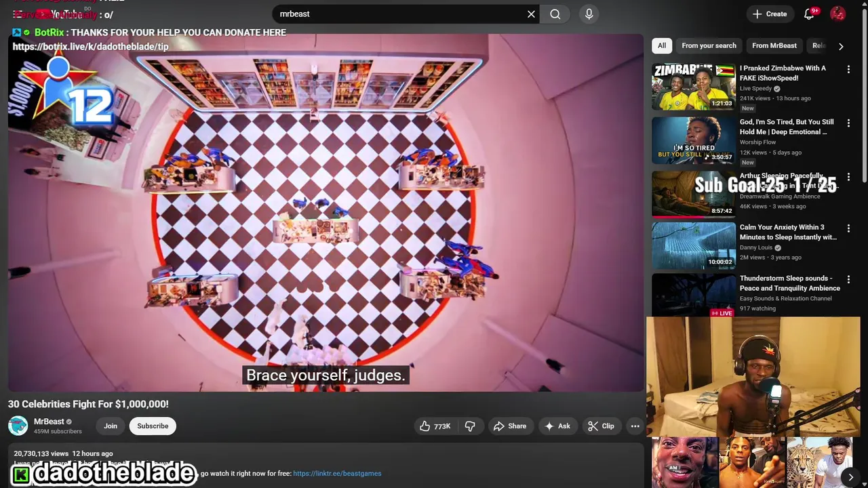Viewport: 868px width, 488px height.
Task: Open the Calm Your Anxiety rain thumbnail
Action: [x=694, y=245]
